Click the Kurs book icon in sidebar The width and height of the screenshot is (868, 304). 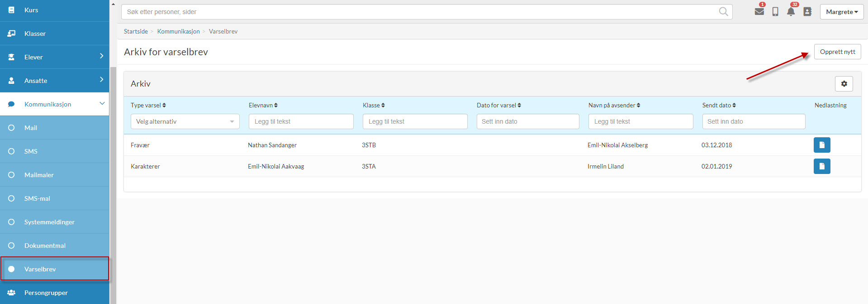[x=11, y=10]
